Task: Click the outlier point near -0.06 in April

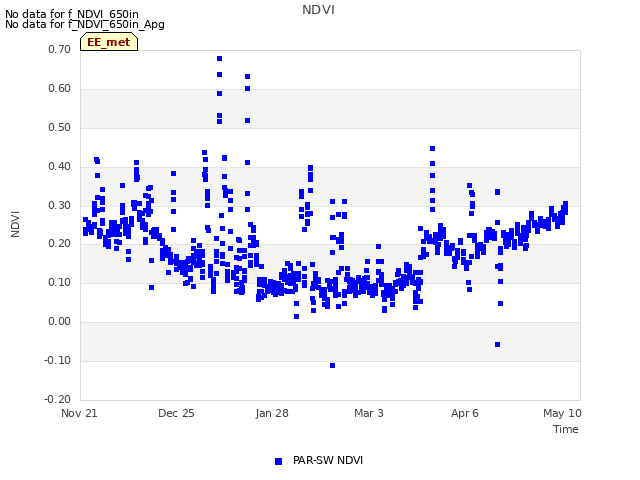Action: point(498,345)
